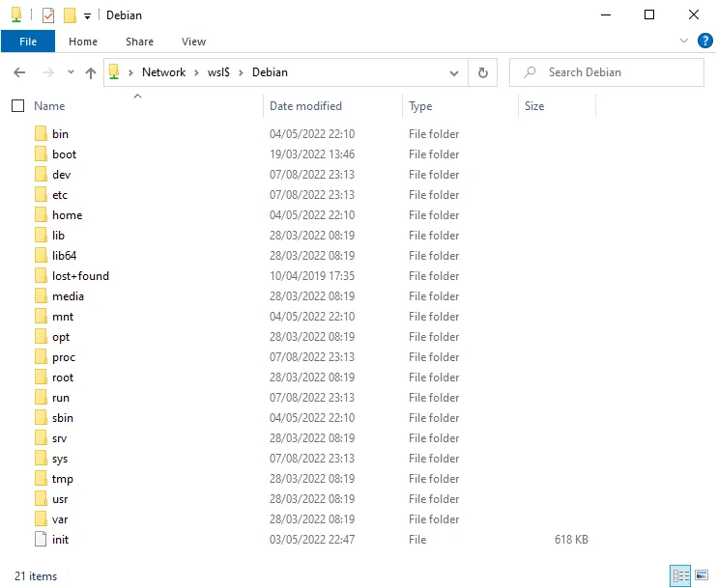This screenshot has height=588, width=717.
Task: Click the dev folder icon
Action: pyautogui.click(x=41, y=175)
